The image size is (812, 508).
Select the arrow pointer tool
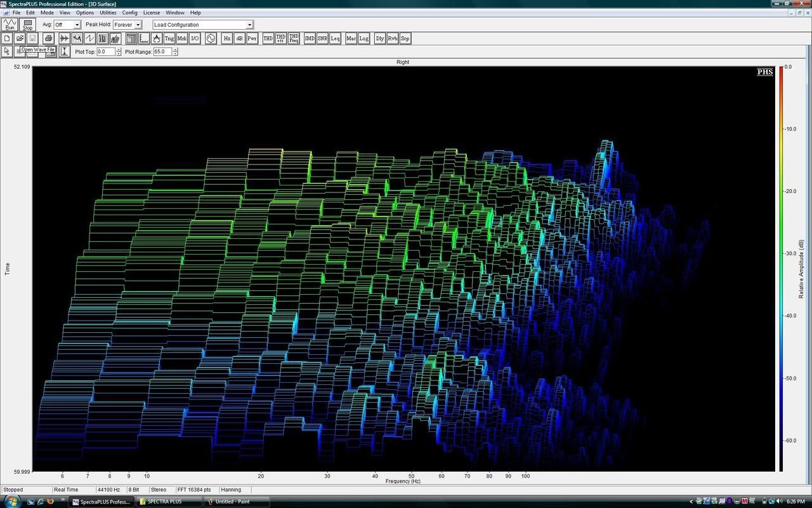click(7, 51)
